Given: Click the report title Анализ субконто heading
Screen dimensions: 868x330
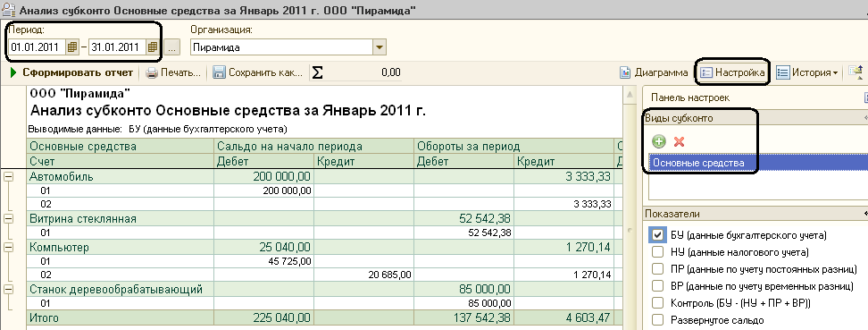Looking at the screenshot, I should pyautogui.click(x=229, y=110).
